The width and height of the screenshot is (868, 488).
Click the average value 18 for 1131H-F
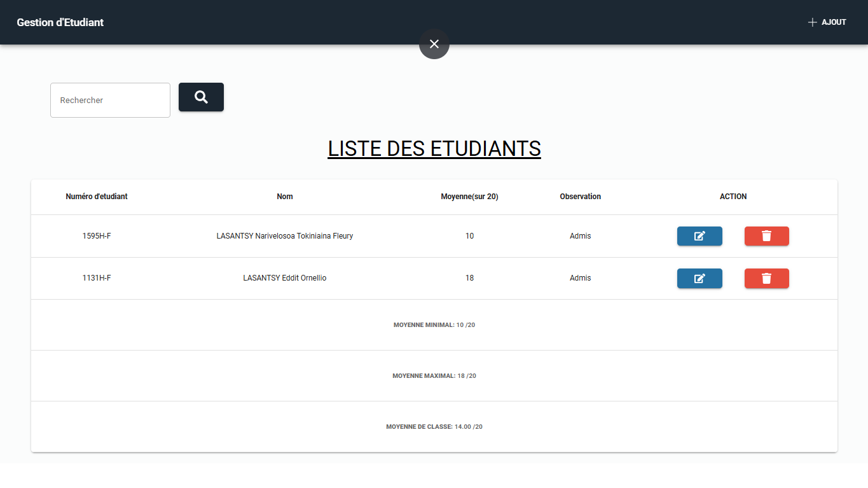tap(469, 278)
